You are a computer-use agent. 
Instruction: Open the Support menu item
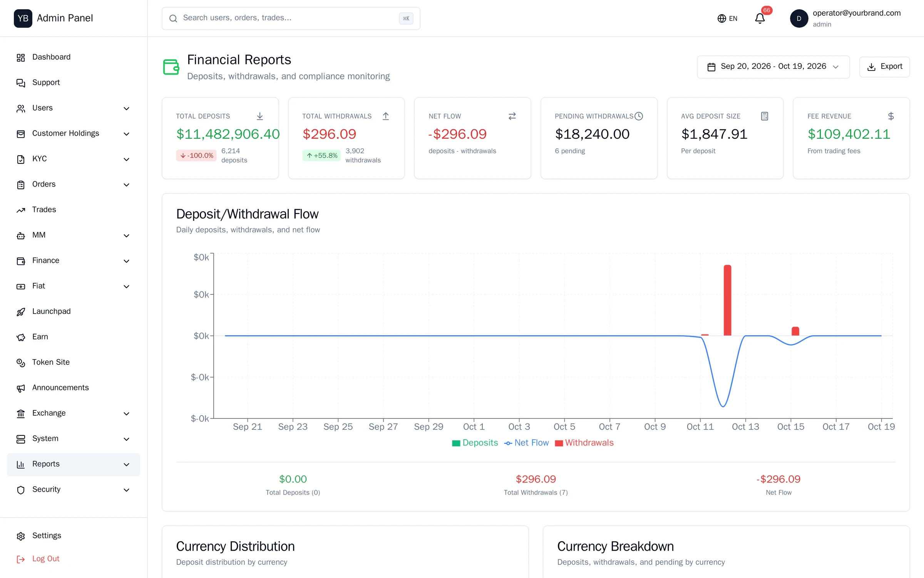point(74,82)
